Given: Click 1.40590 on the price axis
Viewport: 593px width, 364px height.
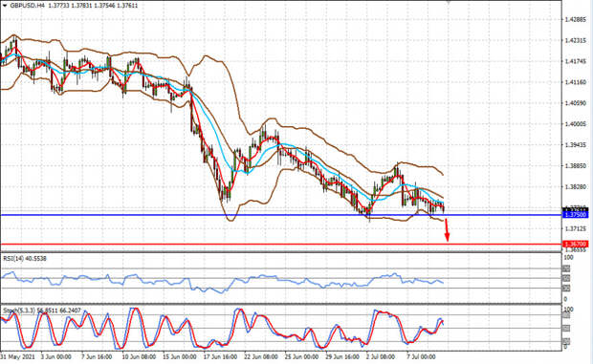Looking at the screenshot, I should click(x=575, y=103).
